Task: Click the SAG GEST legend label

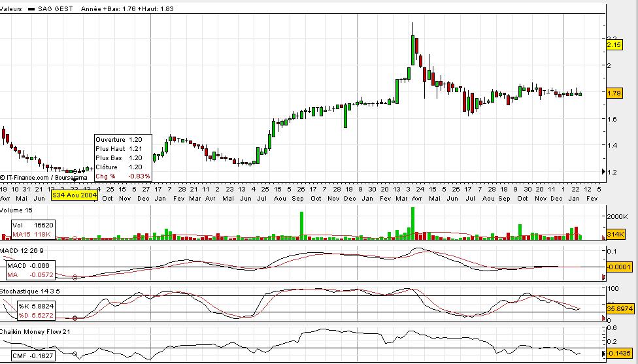Action: [x=56, y=8]
